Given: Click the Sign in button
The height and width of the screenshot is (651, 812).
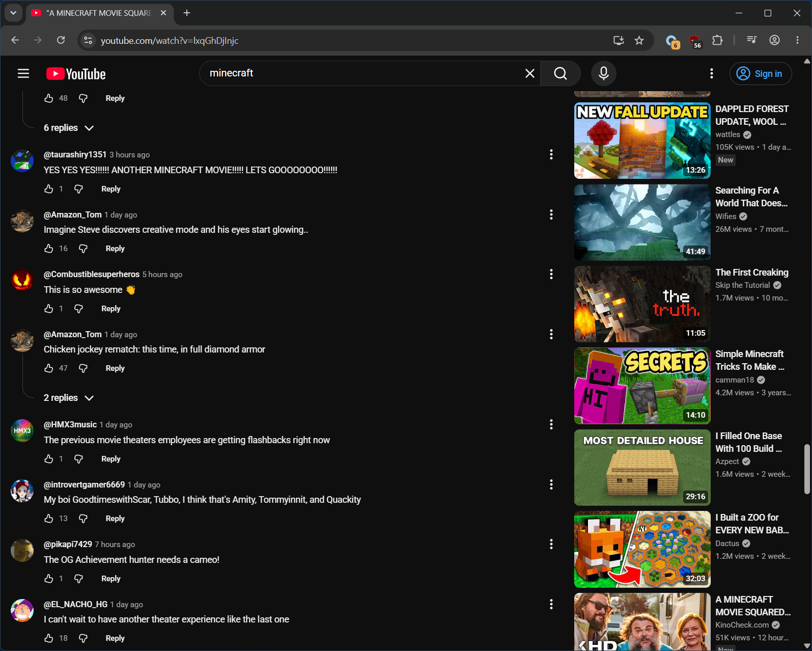Looking at the screenshot, I should [x=761, y=73].
